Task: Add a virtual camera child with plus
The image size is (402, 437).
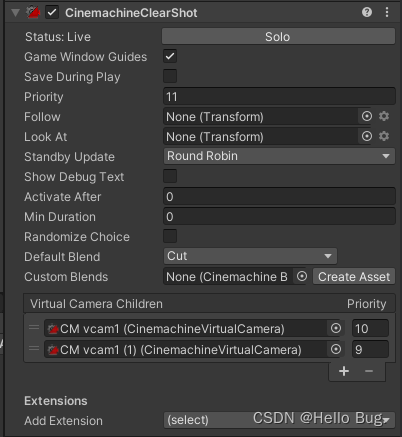Action: click(x=344, y=371)
